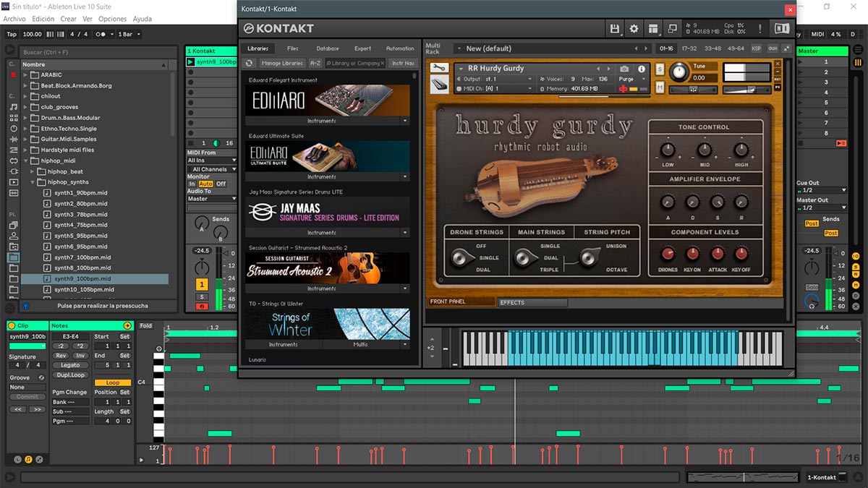Open Audio Effects icon in browser sidebar

[x=13, y=139]
